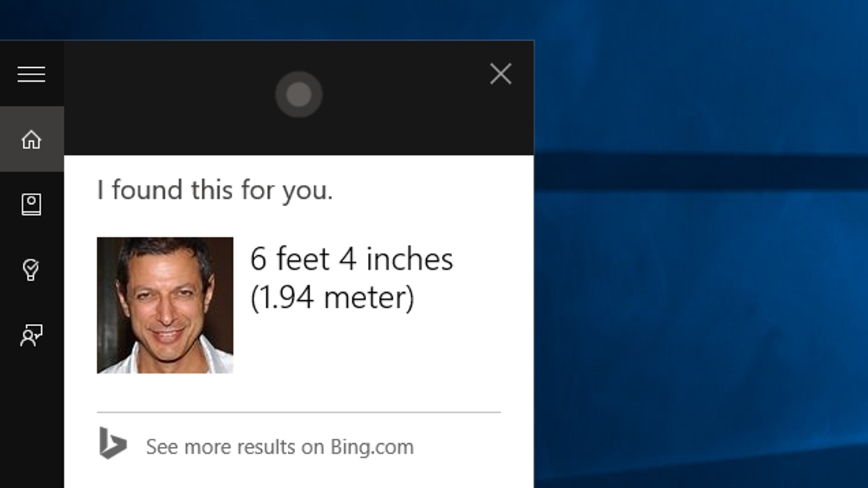Click the Bing logo icon
Image resolution: width=868 pixels, height=488 pixels.
112,443
